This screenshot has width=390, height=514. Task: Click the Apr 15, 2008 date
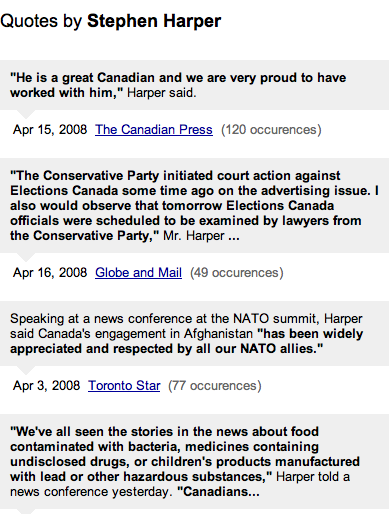pyautogui.click(x=50, y=130)
